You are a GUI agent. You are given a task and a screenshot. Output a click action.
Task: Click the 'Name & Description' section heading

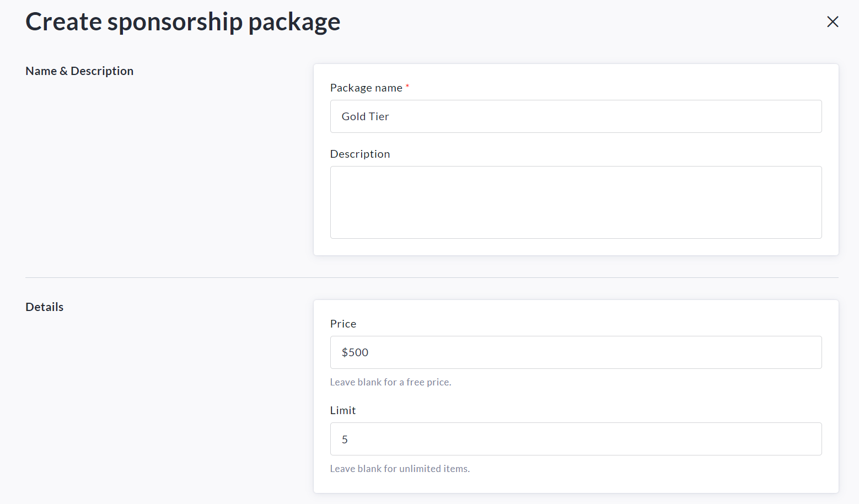(79, 71)
